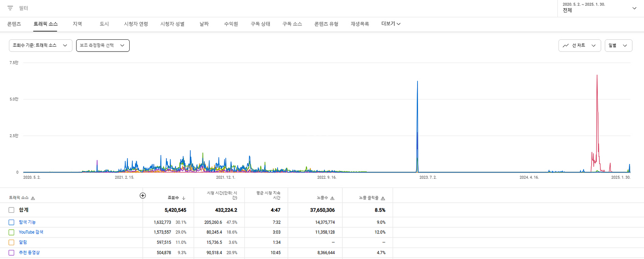
Task: Toggle the YouTube 검색 checkbox
Action: click(x=11, y=232)
